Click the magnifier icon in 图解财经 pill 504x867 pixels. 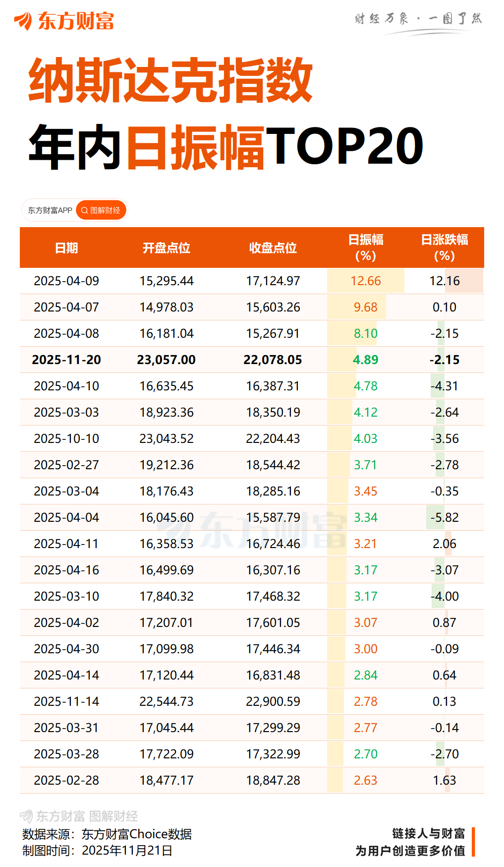click(84, 210)
